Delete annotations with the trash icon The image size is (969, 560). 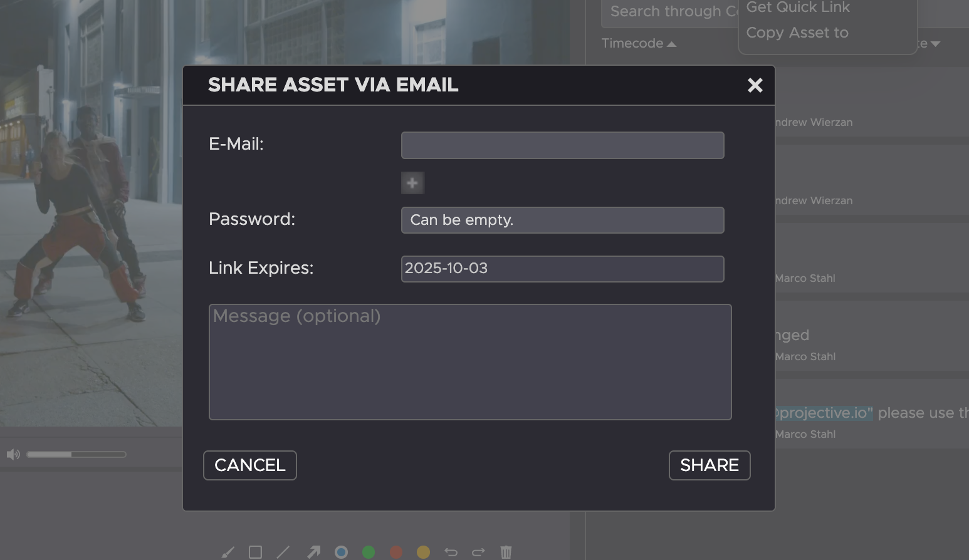click(506, 552)
